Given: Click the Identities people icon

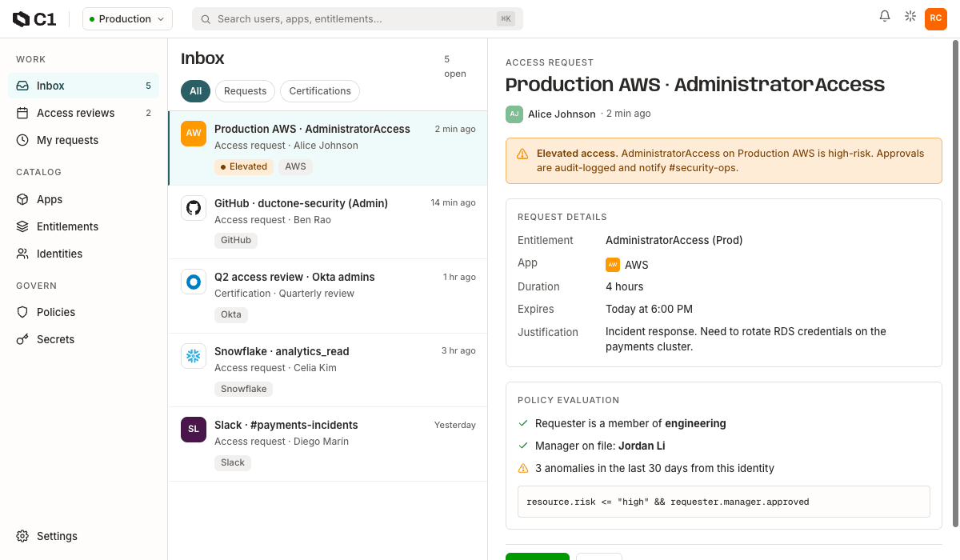Looking at the screenshot, I should click(22, 254).
